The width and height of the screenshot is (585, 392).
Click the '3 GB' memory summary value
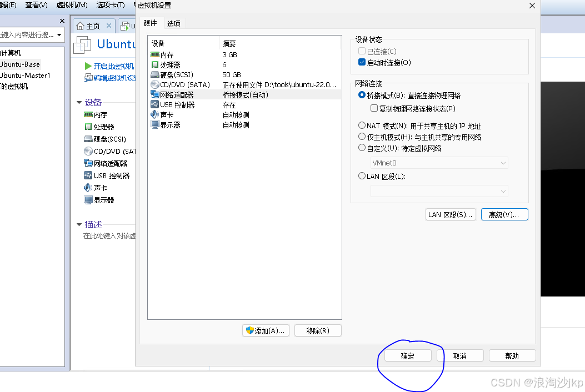tap(230, 55)
